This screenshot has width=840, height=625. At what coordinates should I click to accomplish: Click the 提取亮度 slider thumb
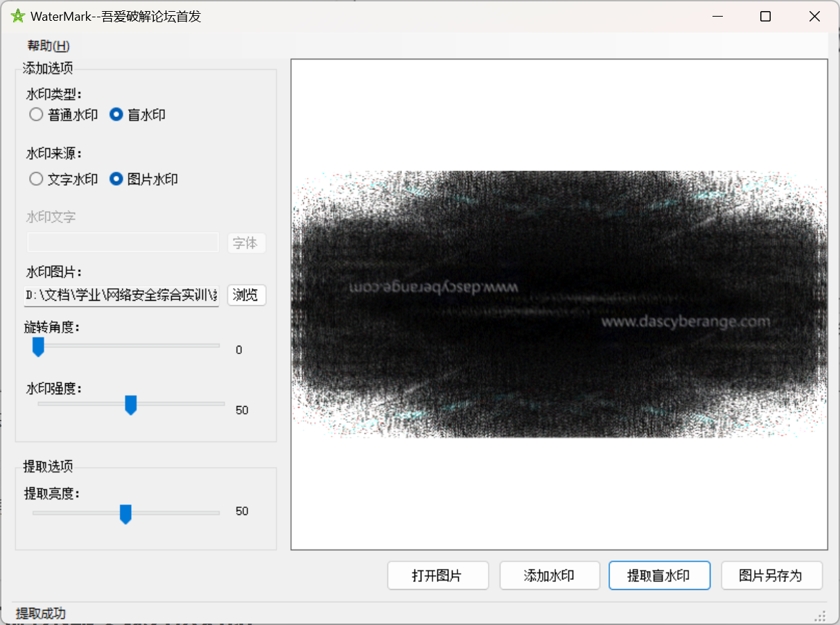tap(125, 514)
